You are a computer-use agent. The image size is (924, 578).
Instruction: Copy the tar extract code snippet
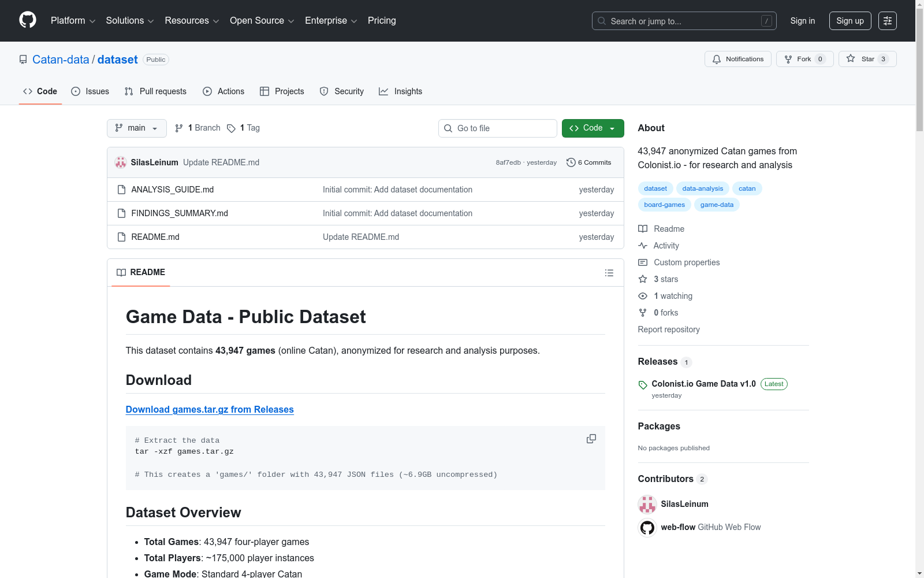pyautogui.click(x=591, y=439)
